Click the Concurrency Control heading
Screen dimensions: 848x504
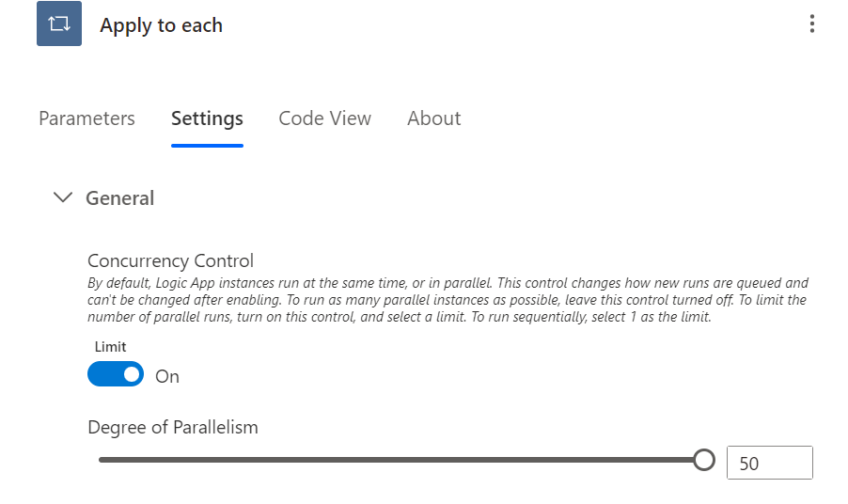(170, 260)
